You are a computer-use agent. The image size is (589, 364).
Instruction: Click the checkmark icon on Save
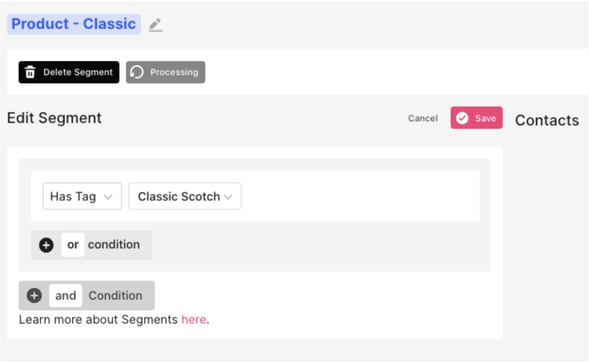tap(462, 118)
